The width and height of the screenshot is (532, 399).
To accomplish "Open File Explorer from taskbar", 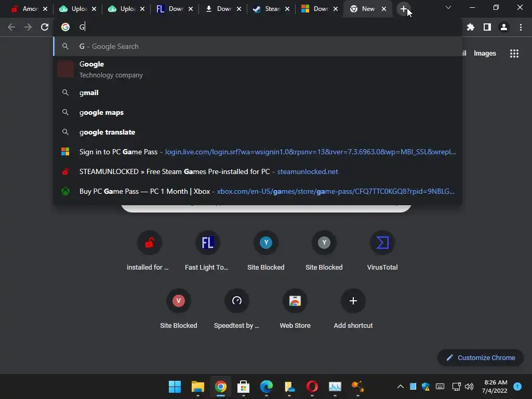I will [x=198, y=387].
